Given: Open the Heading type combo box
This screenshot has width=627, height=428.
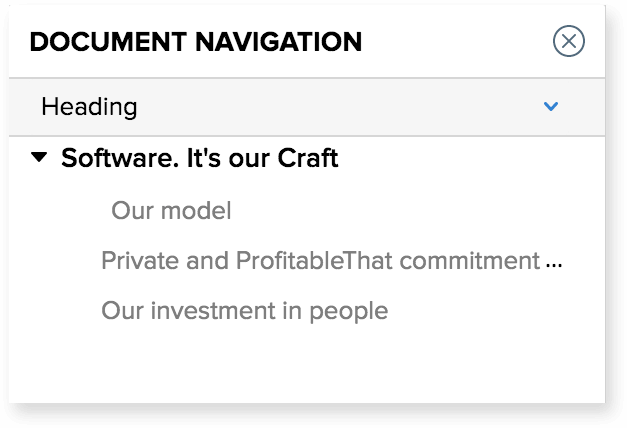Looking at the screenshot, I should [300, 106].
